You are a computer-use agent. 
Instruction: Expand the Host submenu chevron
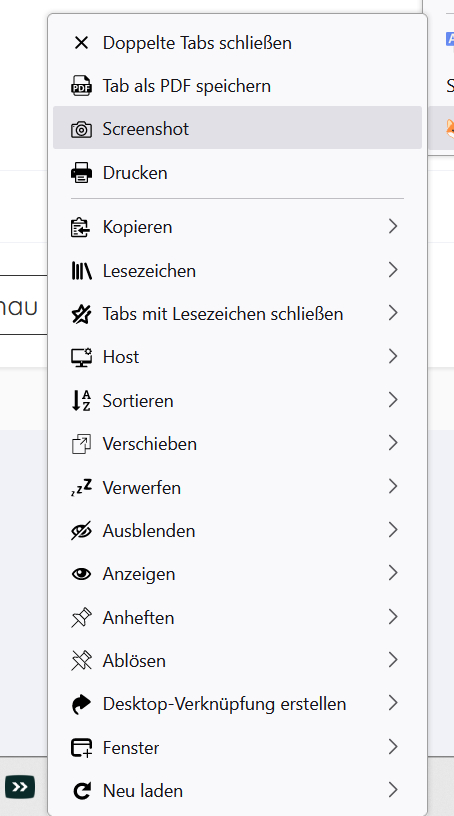[x=393, y=356]
